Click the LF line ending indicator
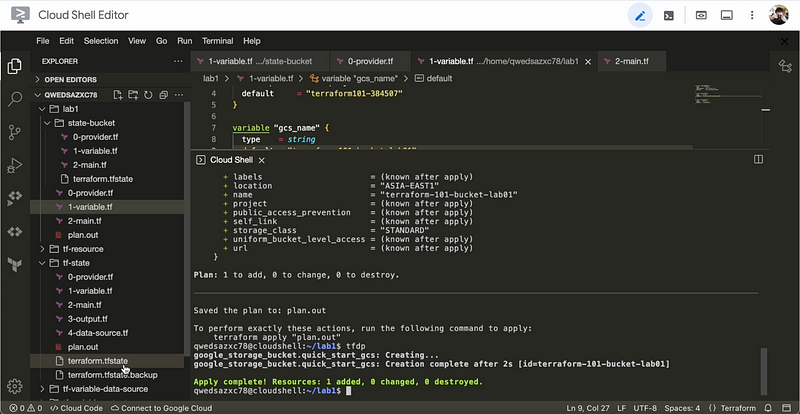 click(621, 408)
